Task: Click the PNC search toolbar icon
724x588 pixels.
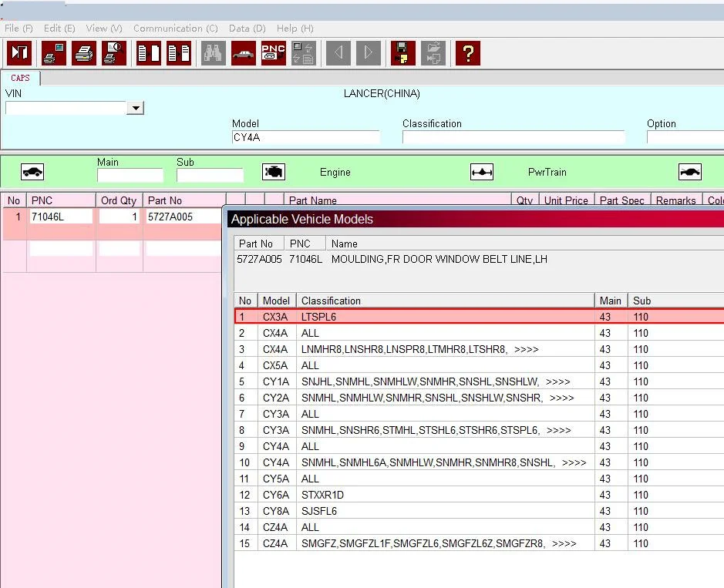Action: [273, 53]
